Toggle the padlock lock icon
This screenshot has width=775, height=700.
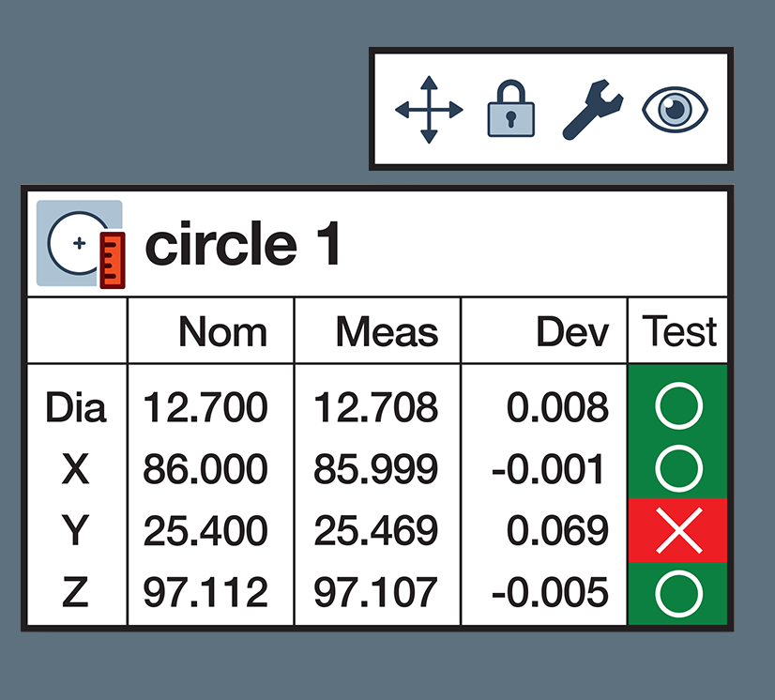pyautogui.click(x=510, y=111)
